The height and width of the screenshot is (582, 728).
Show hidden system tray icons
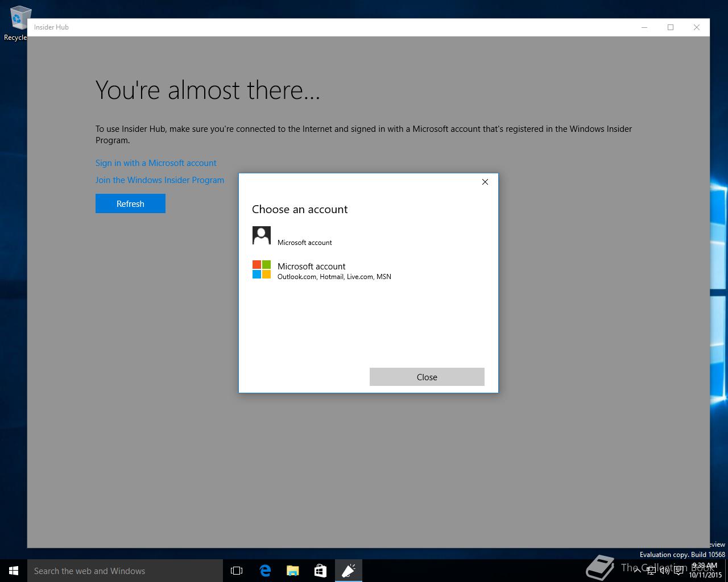(x=637, y=571)
